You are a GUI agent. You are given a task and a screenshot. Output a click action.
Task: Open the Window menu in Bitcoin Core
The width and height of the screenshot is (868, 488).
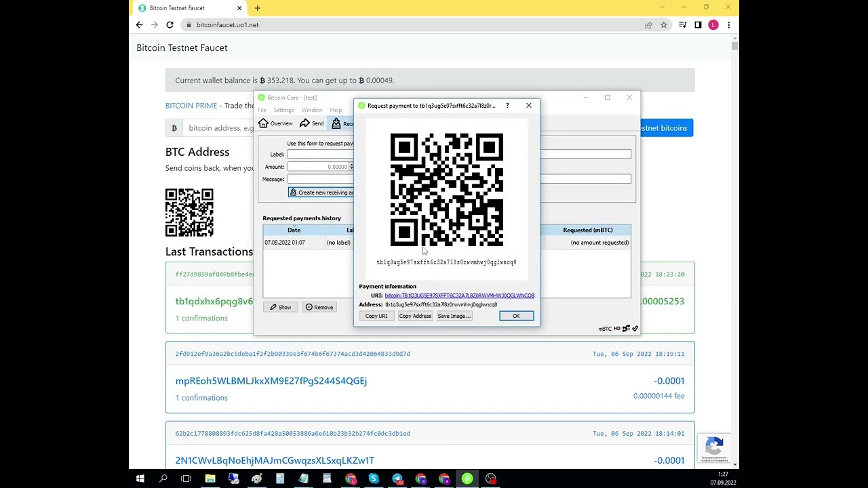coord(312,110)
